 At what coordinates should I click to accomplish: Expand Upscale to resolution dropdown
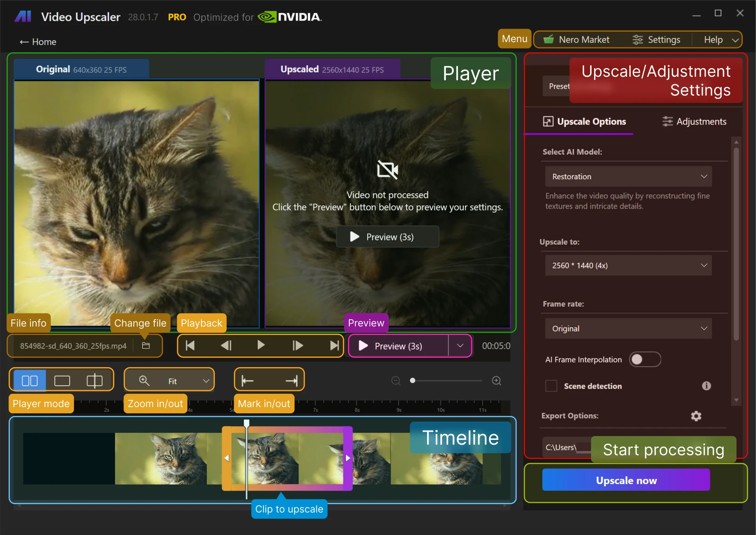628,265
